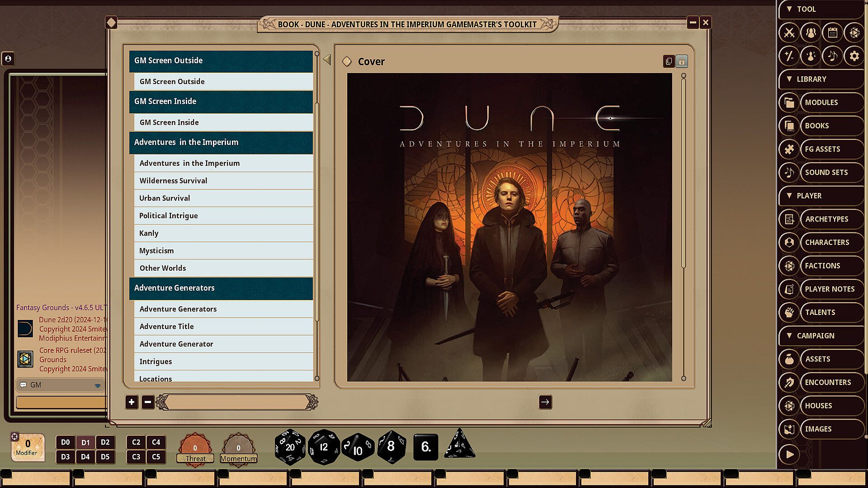Viewport: 868px width, 488px height.
Task: Open the Modules library icon
Action: click(789, 103)
